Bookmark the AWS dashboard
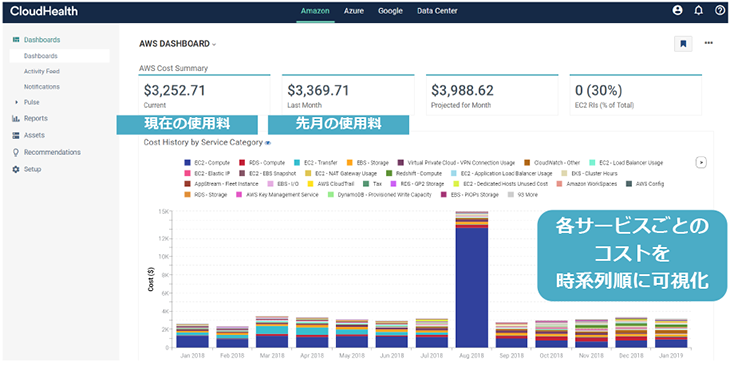The height and width of the screenshot is (366, 730). pyautogui.click(x=683, y=44)
